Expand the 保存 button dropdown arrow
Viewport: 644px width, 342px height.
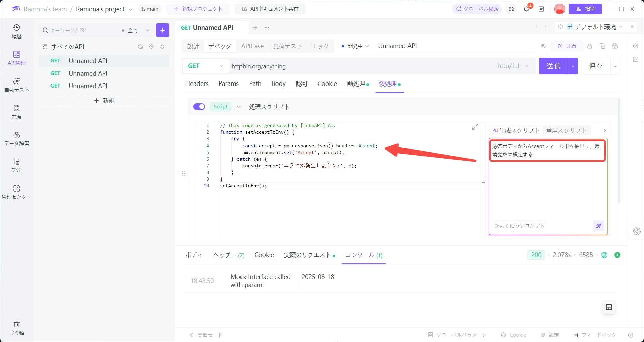click(615, 66)
